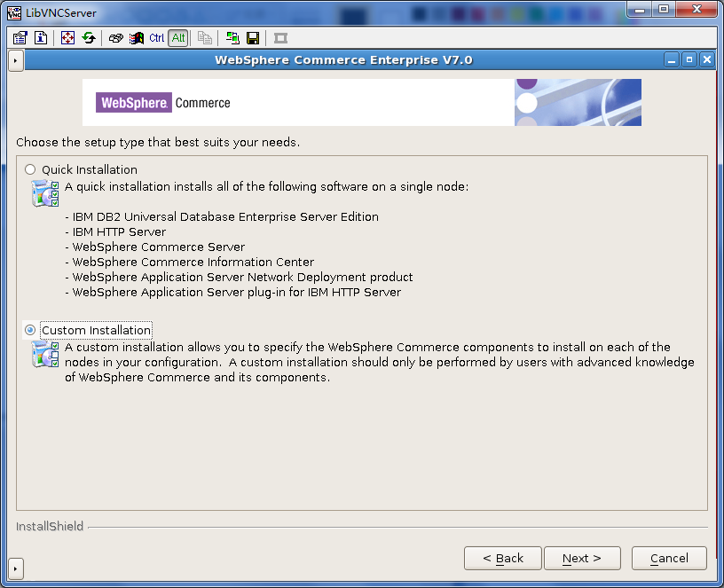
Task: Select the Custom Installation radio button
Action: coord(30,330)
